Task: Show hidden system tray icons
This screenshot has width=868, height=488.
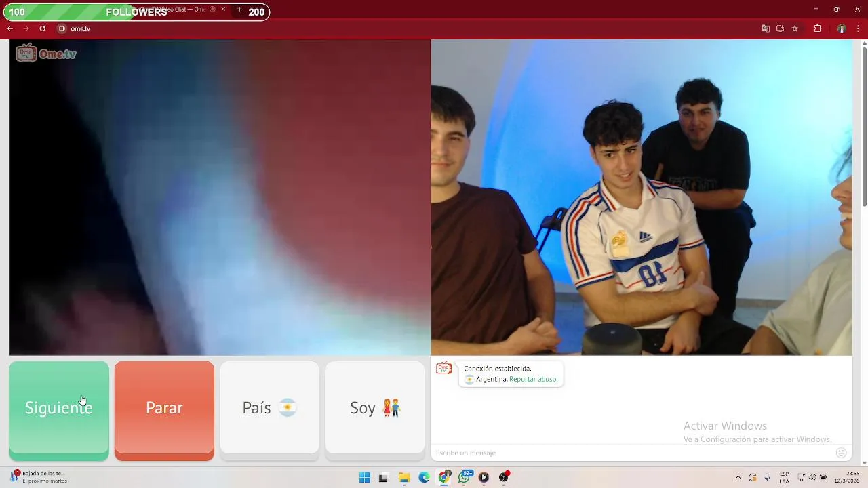Action: pos(738,477)
